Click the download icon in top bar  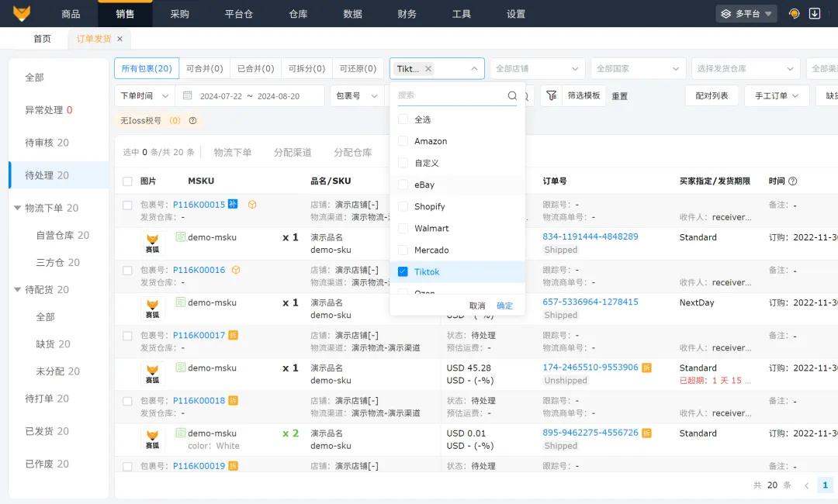[x=815, y=13]
